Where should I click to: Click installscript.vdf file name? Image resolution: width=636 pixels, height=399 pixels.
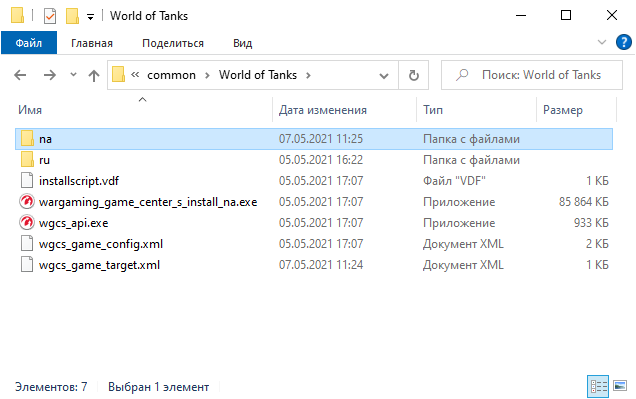pos(79,181)
